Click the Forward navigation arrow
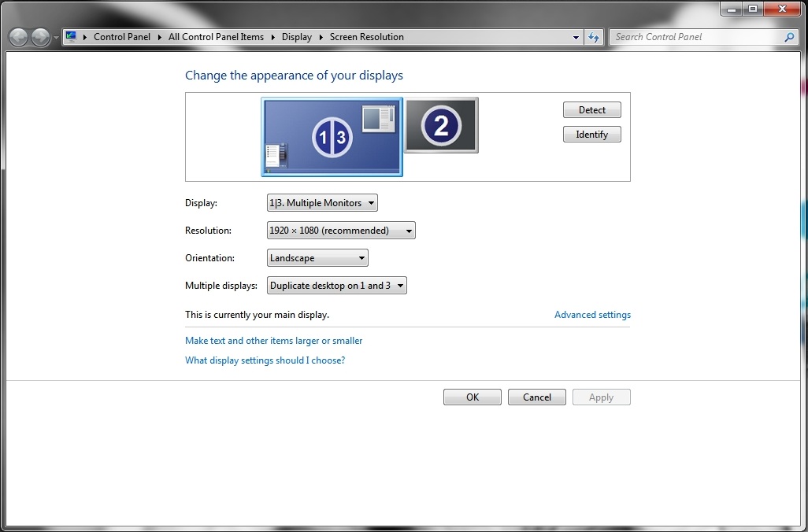Viewport: 808px width, 532px height. click(40, 37)
